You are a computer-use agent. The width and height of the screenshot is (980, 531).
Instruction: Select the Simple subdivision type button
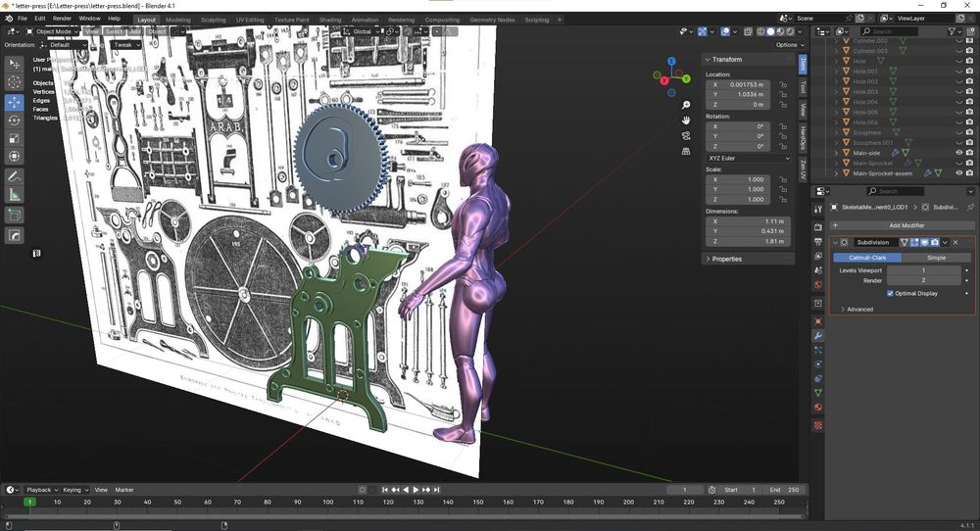(x=936, y=258)
